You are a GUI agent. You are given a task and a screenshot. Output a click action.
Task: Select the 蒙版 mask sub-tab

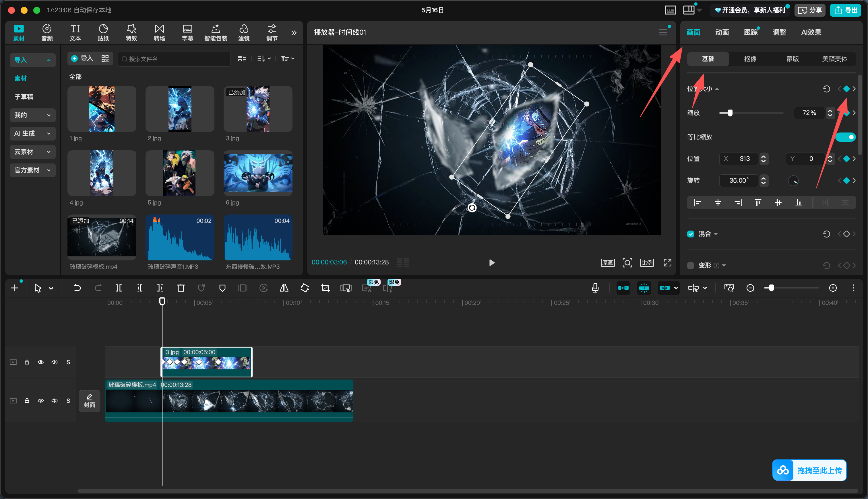(793, 59)
